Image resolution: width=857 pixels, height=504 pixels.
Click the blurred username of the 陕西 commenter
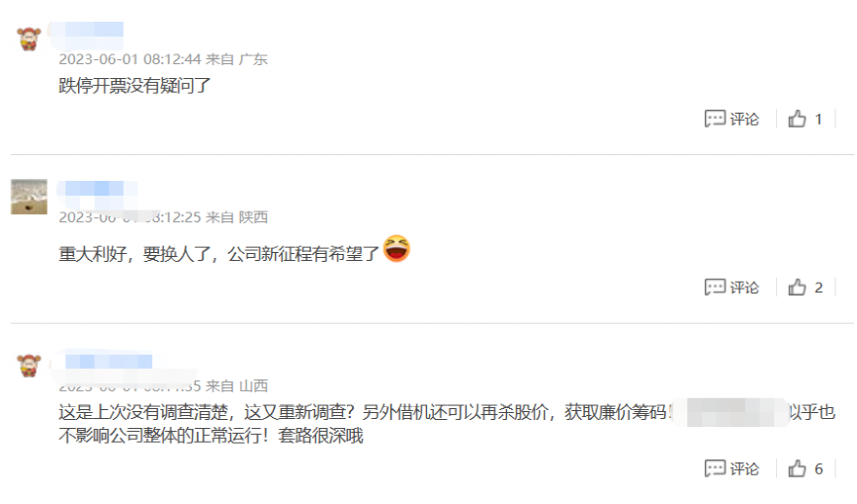click(x=94, y=189)
